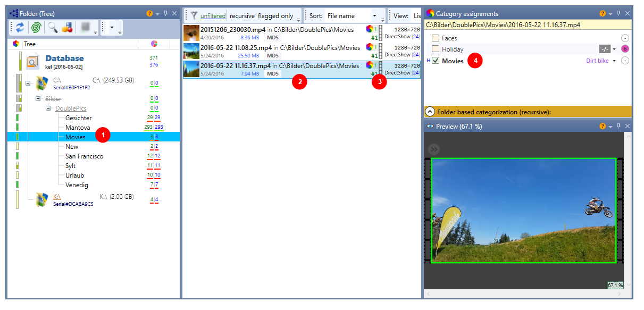Click category wheel icon on 11.08.25.mp4 row

tap(370, 47)
